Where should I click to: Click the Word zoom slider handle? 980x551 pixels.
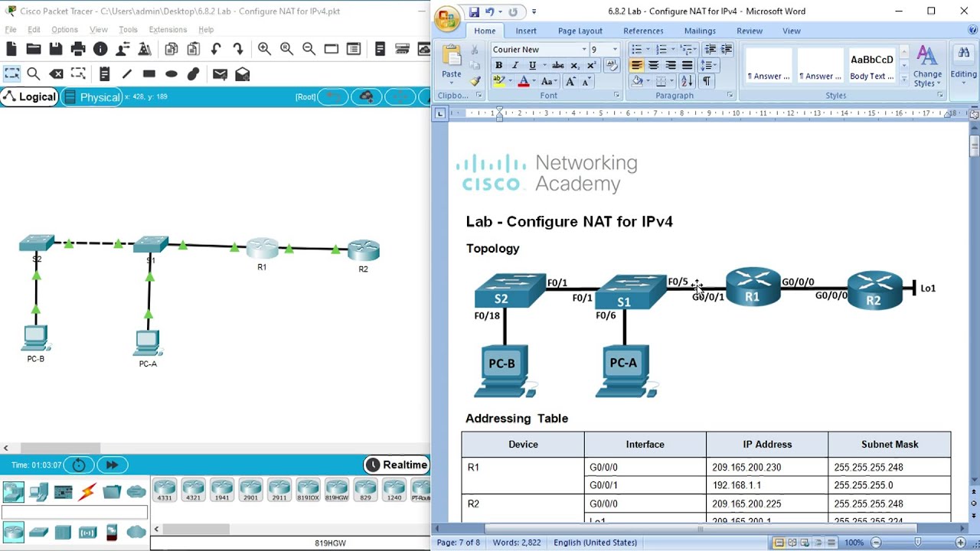point(918,543)
